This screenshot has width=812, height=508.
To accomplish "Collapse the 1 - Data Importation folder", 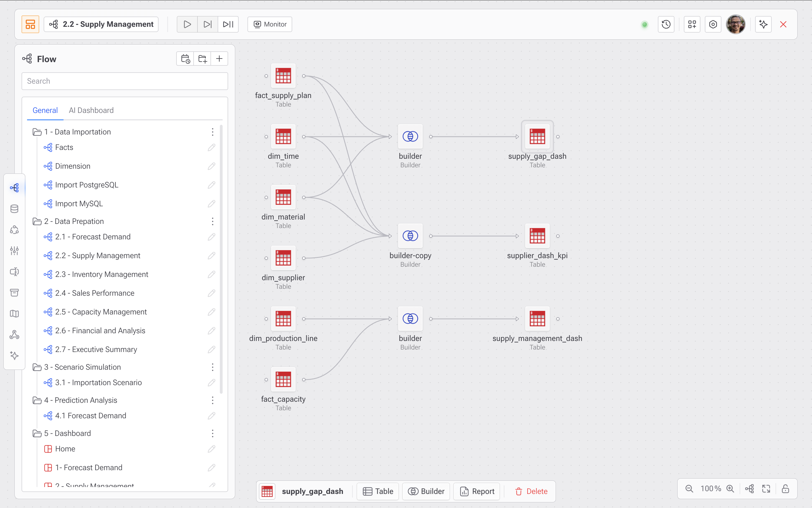I will pyautogui.click(x=37, y=132).
